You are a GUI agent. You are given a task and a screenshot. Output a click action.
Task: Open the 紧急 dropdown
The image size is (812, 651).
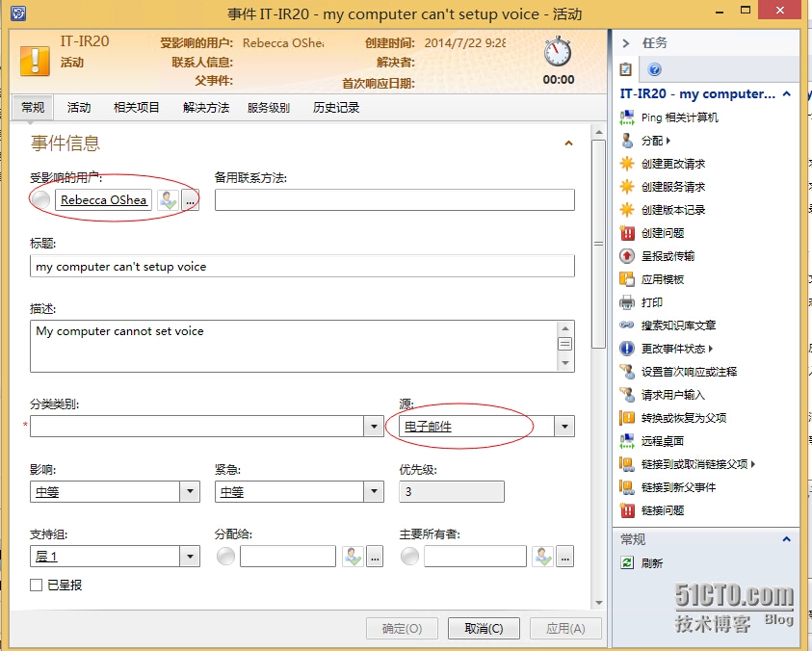point(374,491)
